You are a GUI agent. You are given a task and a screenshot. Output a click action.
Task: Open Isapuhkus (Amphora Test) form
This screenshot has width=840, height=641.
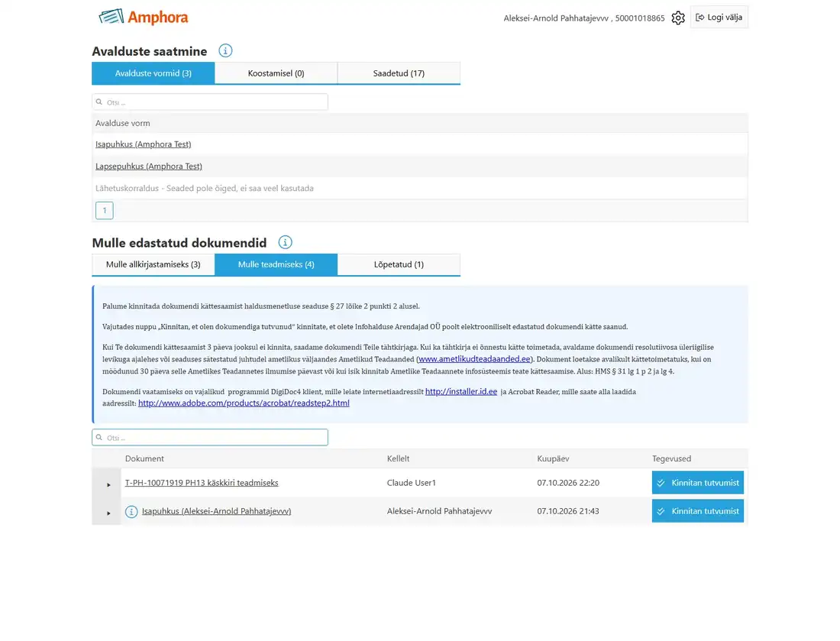pos(143,144)
